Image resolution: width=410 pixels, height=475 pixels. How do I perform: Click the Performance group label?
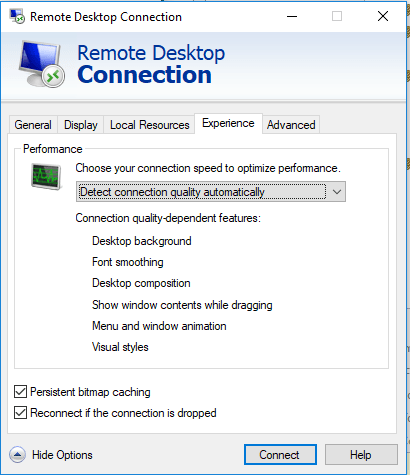(x=53, y=149)
